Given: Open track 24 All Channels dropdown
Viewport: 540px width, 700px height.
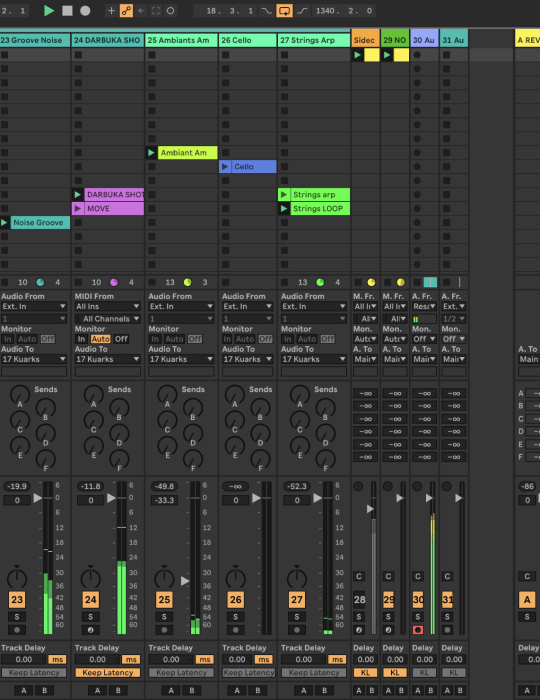Looking at the screenshot, I should [108, 319].
